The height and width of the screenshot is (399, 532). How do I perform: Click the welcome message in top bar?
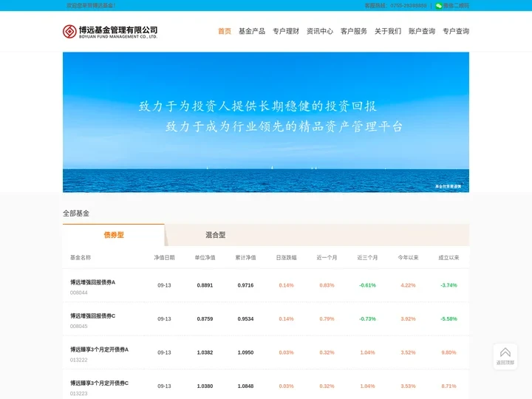(91, 6)
